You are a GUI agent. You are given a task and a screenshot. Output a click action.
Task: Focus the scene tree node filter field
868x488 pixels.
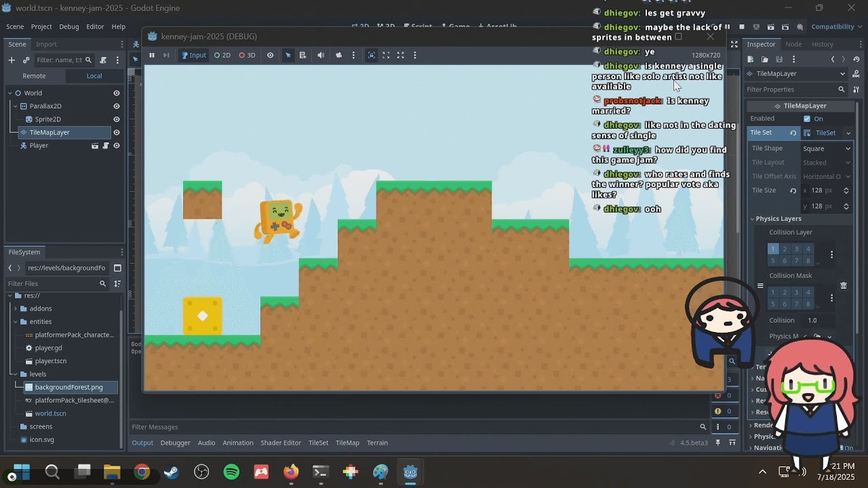coord(64,60)
